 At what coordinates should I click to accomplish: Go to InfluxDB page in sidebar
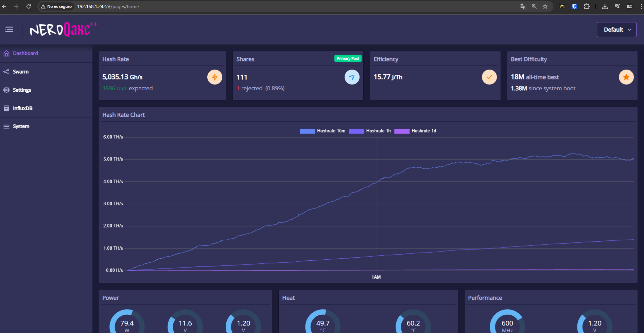pyautogui.click(x=22, y=108)
